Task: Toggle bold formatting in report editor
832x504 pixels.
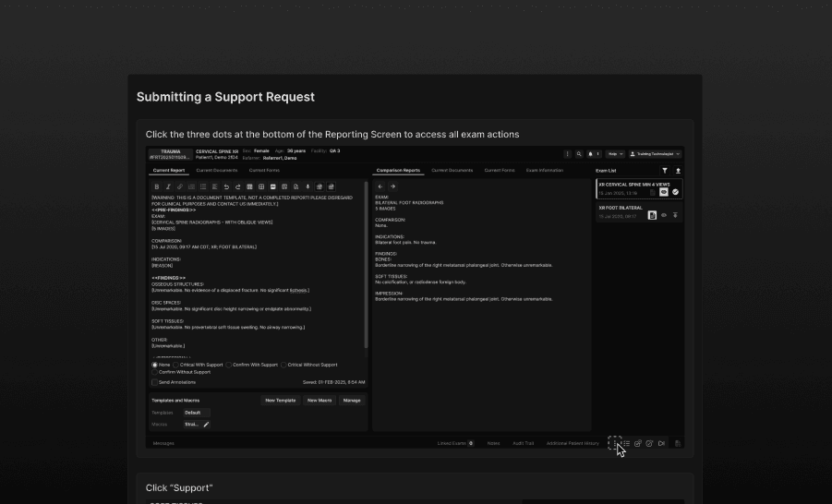Action: tap(157, 186)
